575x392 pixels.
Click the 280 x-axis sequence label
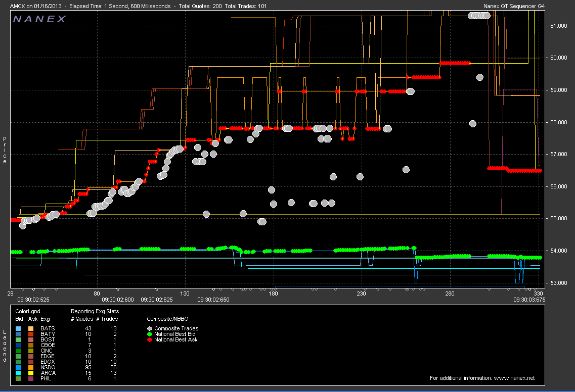point(450,293)
